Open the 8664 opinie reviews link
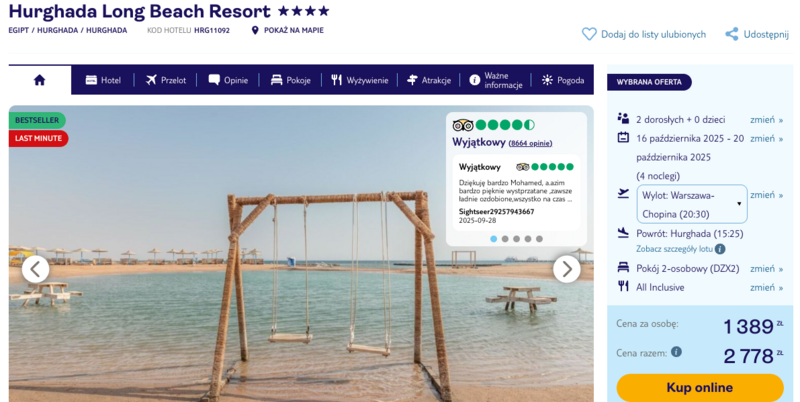800x402 pixels. 531,143
